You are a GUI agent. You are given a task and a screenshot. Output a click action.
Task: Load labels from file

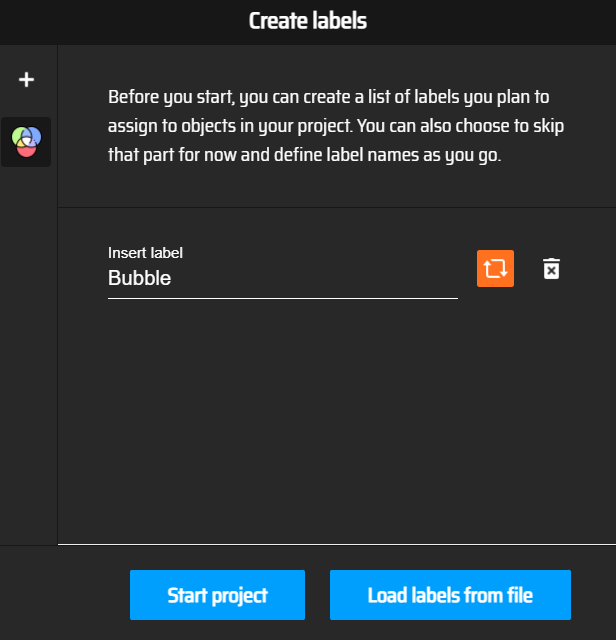click(x=450, y=595)
